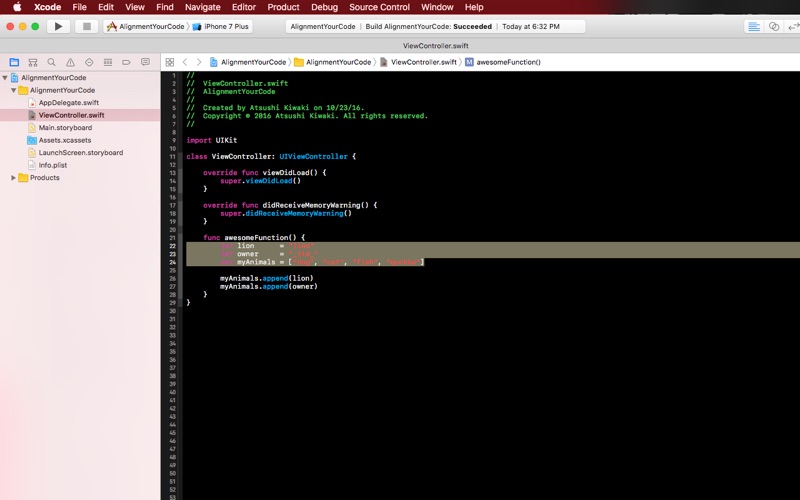Open the Test navigator
Viewport: 800px width, 500px height.
coord(89,62)
